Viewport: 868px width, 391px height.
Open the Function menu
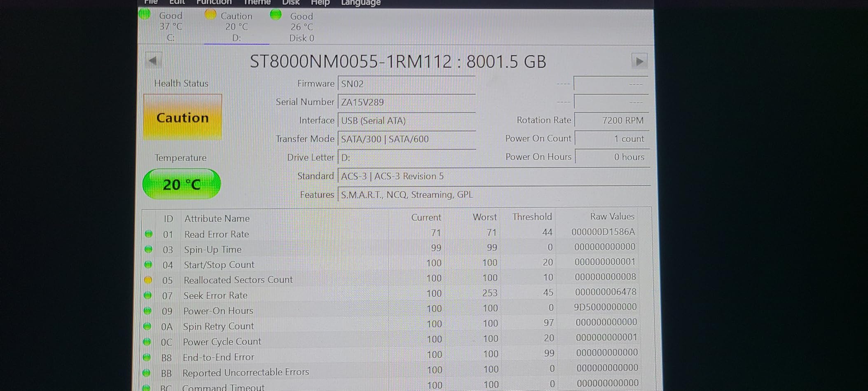pos(214,2)
